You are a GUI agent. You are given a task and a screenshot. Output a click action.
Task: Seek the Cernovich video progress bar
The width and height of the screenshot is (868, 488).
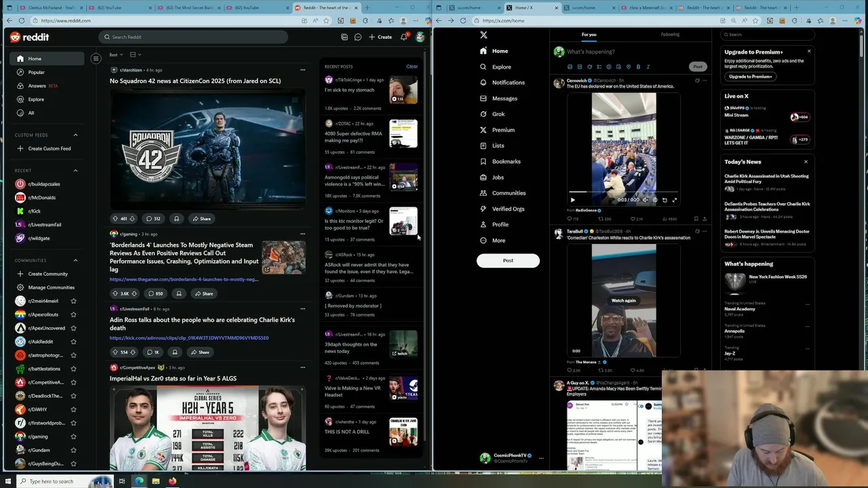click(x=624, y=192)
